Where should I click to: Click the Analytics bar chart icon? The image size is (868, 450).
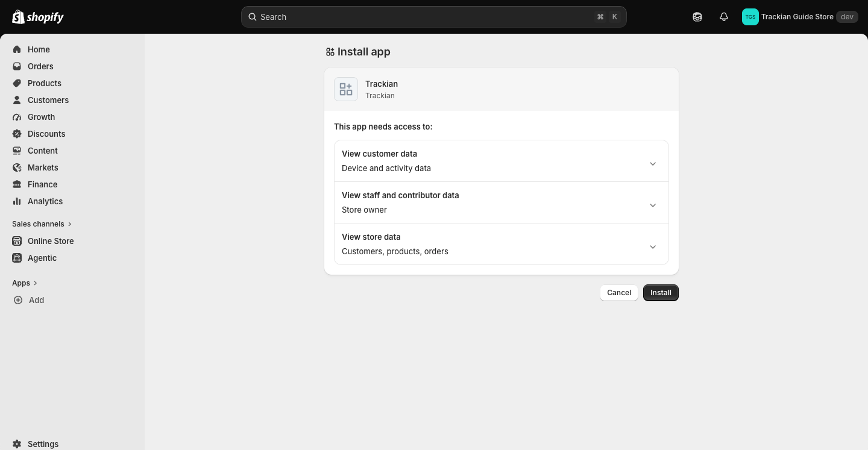tap(17, 201)
